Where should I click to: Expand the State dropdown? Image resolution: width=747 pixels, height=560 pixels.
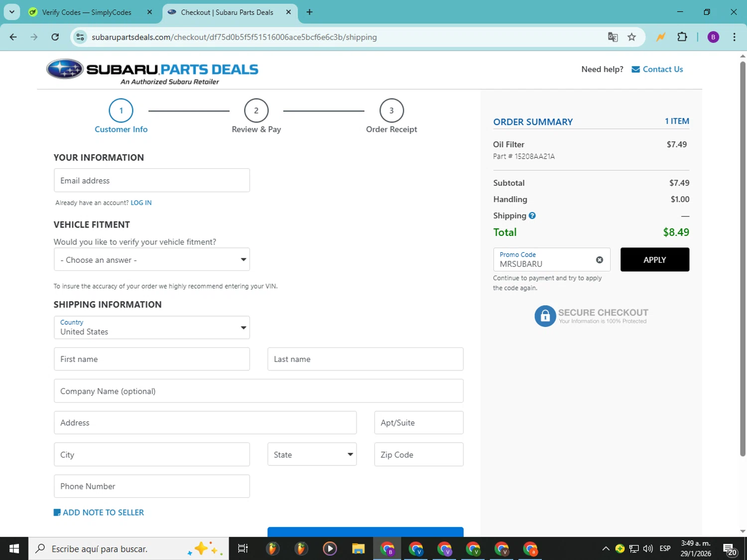(312, 454)
